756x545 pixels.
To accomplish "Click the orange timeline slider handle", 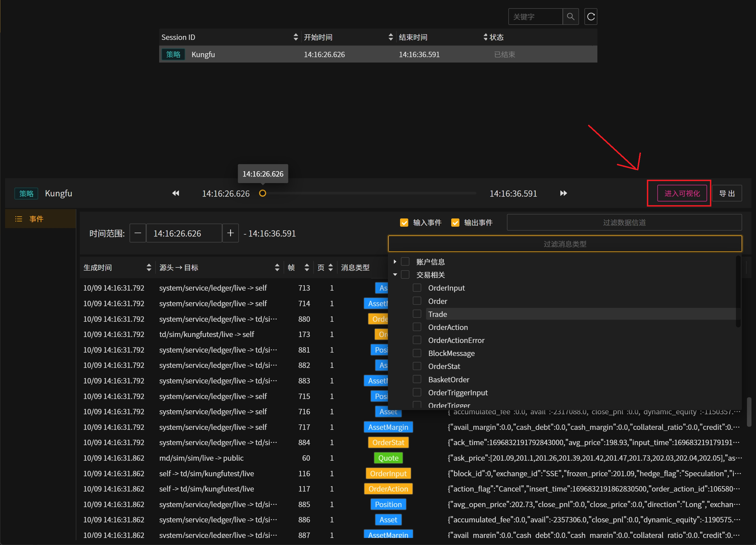I will point(263,194).
